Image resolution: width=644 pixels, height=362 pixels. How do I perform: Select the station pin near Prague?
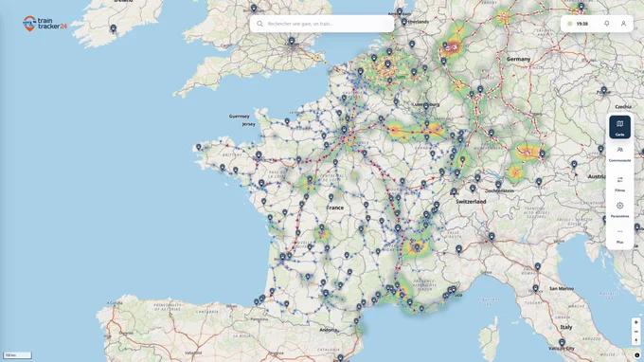click(x=604, y=90)
